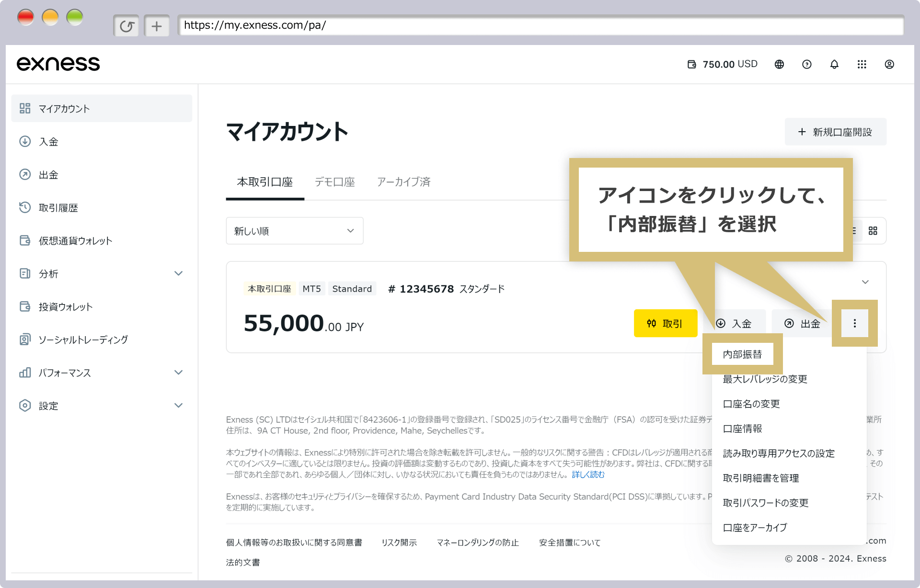Screen dimensions: 920x588
Task: Click the 55,000.00 JPY balance
Action: coord(304,324)
